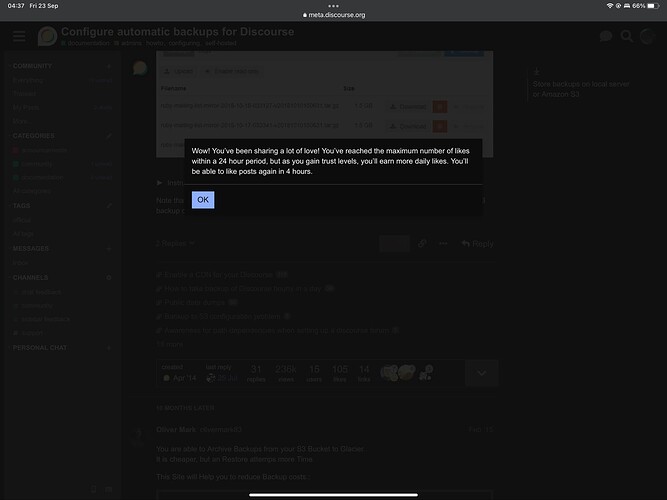Open topic title 'Configure automatic backups for Discourse'

177,32
